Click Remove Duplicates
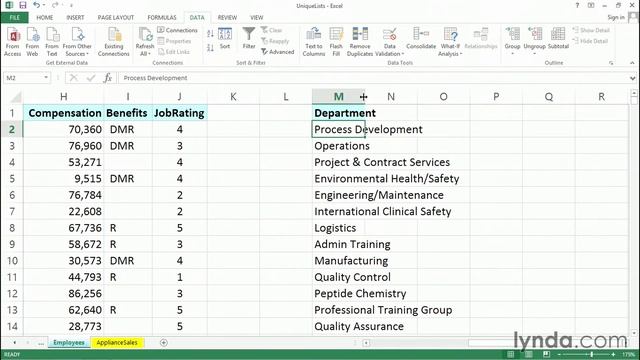The height and width of the screenshot is (360, 640). click(360, 42)
